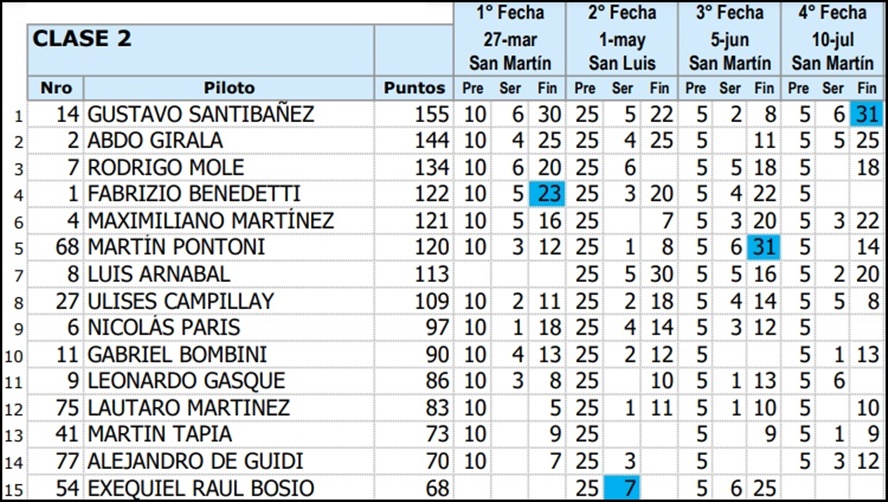This screenshot has height=502, width=888.
Task: Click the blue highlighted 23 cell
Action: 548,193
